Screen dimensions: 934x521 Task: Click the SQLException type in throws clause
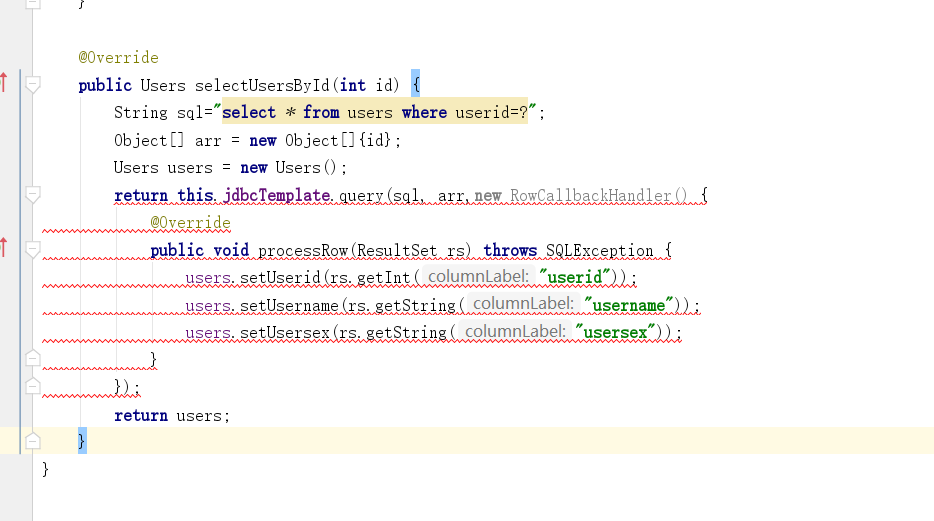[x=599, y=251]
